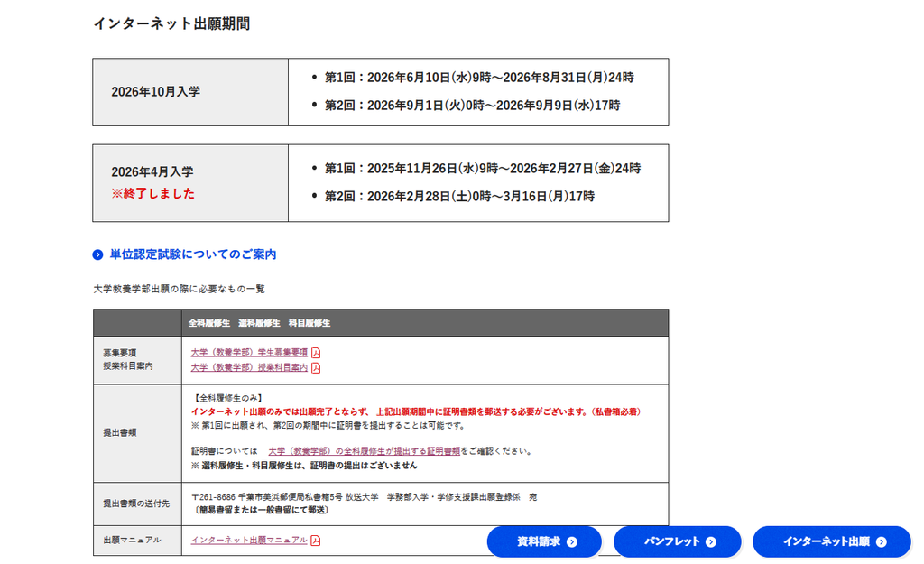The height and width of the screenshot is (564, 924).
Task: Open the インターネット出願マニュアル link
Action: coord(249,540)
